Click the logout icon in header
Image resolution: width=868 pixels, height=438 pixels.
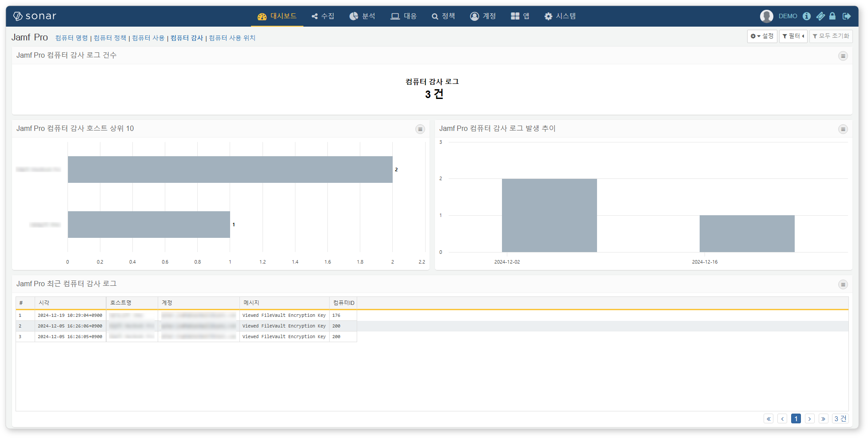[x=847, y=16]
